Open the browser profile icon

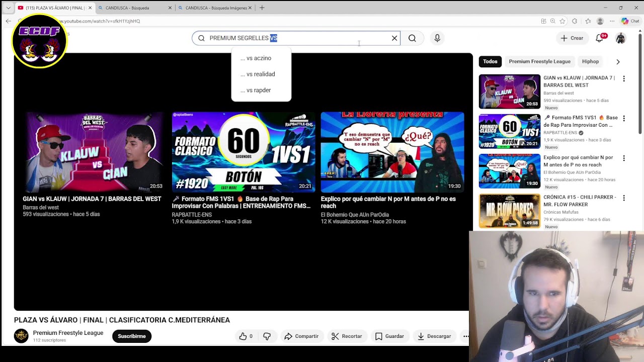point(600,21)
